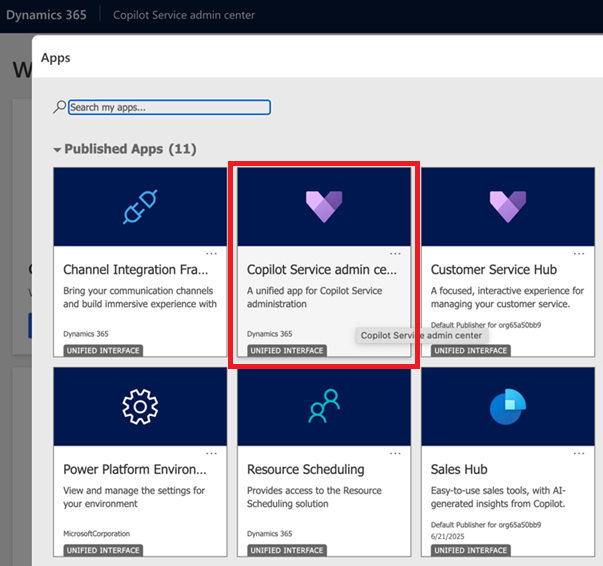603x566 pixels.
Task: Open Sales Hub app title
Action: tap(459, 469)
